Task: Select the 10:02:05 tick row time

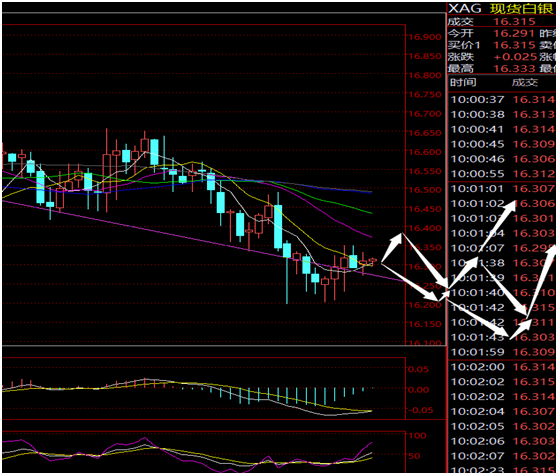Action: tap(478, 426)
